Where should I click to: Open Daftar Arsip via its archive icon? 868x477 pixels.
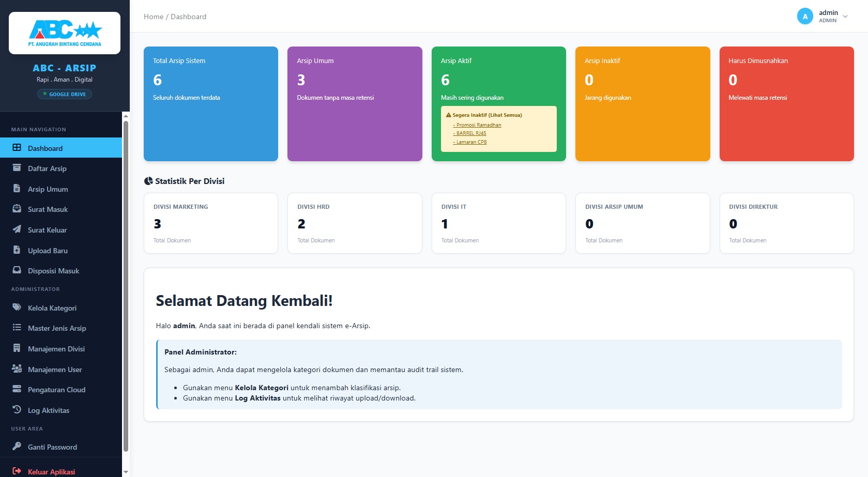17,168
